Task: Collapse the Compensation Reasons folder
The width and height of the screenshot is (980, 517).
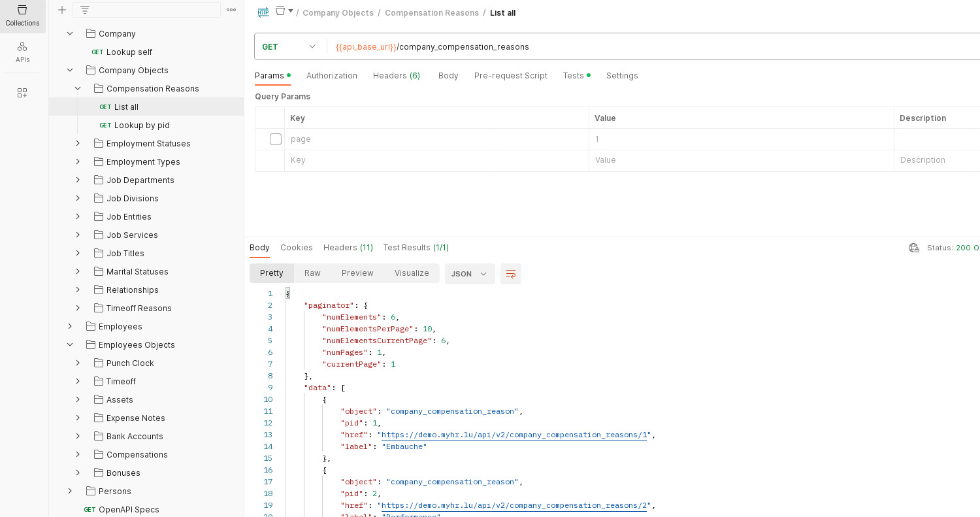Action: (x=78, y=88)
